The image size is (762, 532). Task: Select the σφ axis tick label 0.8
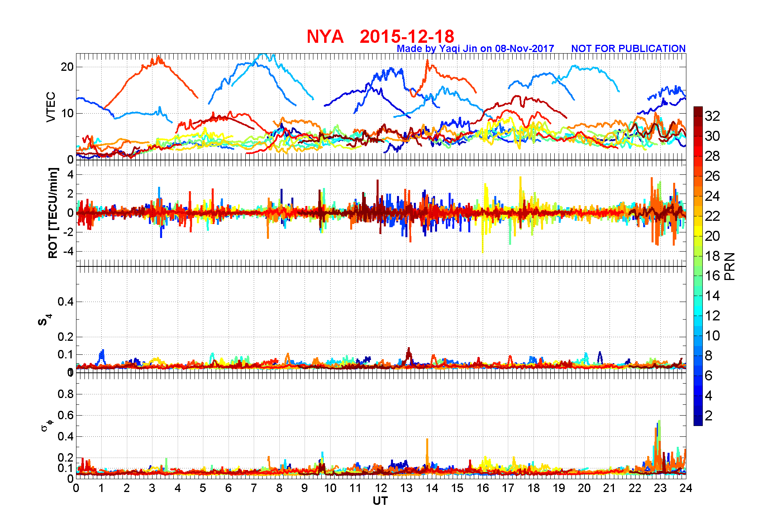pos(66,394)
